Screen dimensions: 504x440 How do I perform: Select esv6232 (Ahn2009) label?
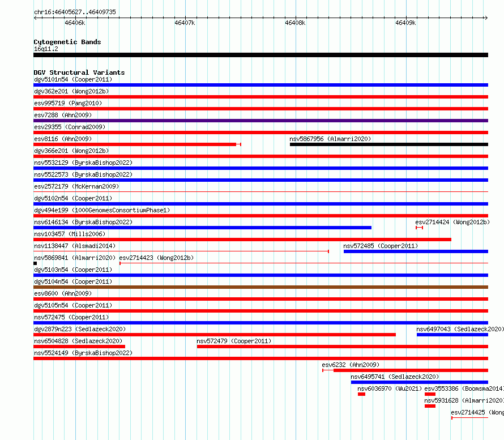pyautogui.click(x=351, y=365)
